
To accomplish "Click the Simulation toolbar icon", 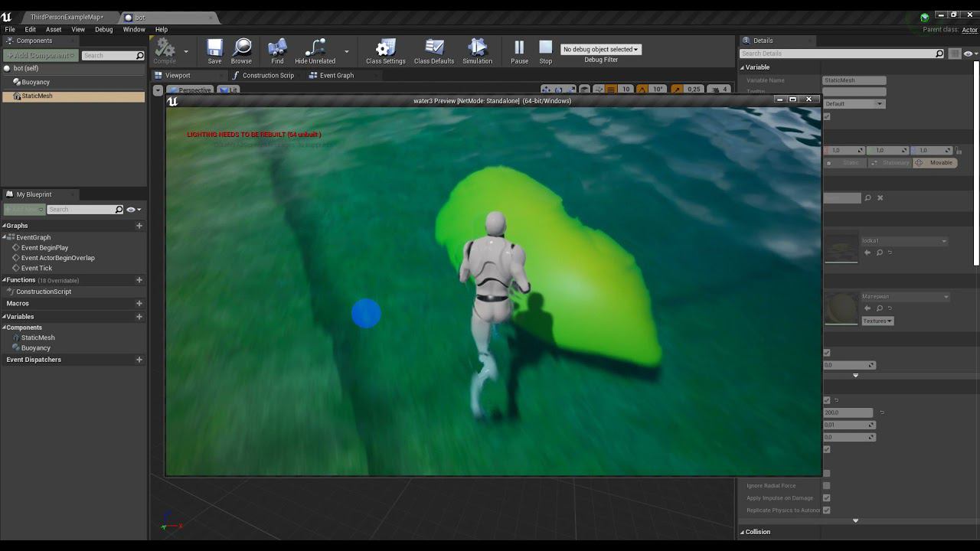I will click(x=477, y=51).
